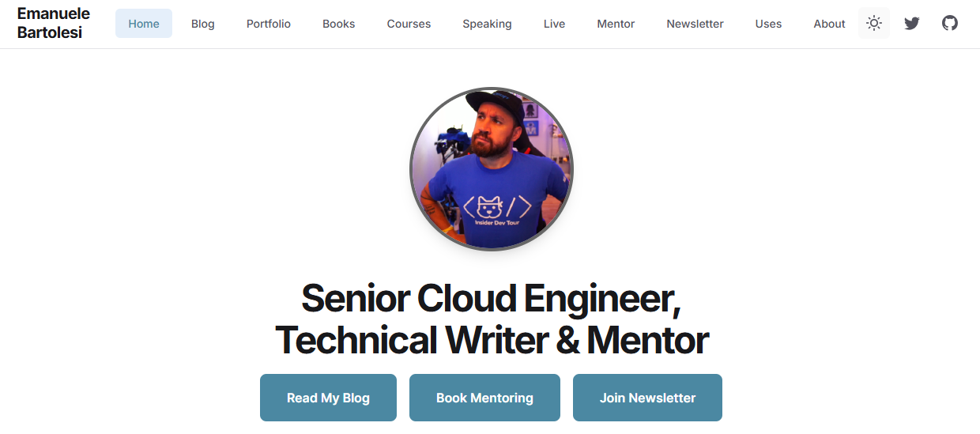
Task: Select the Mentor menu item
Action: [x=616, y=24]
